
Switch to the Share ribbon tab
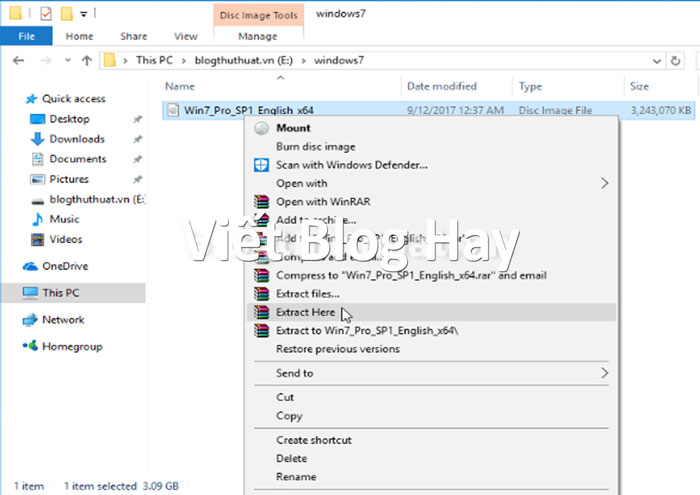[x=133, y=36]
